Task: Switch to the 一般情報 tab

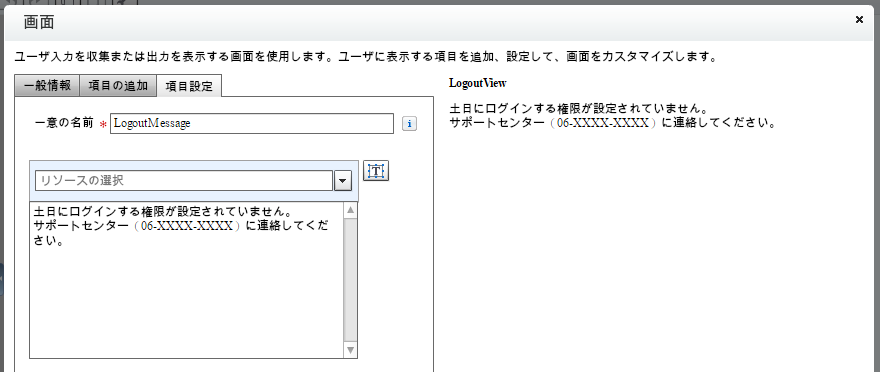Action: tap(47, 86)
